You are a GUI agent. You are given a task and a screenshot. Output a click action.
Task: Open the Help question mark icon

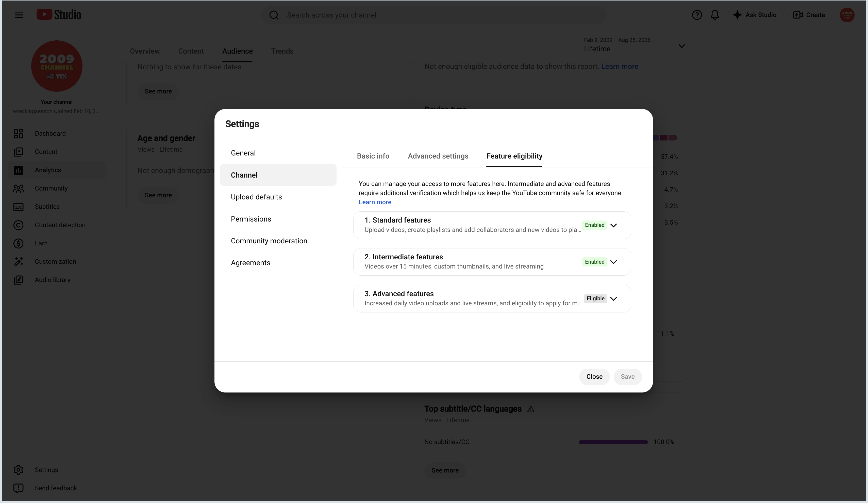tap(697, 15)
